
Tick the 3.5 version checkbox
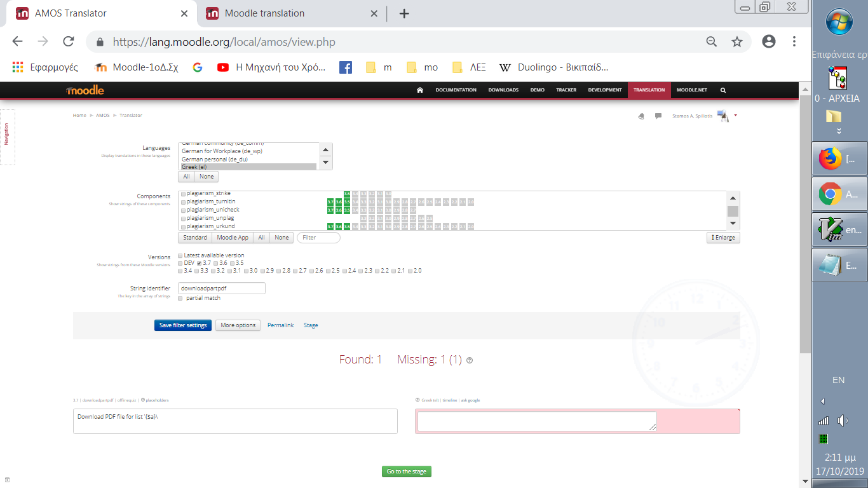233,263
